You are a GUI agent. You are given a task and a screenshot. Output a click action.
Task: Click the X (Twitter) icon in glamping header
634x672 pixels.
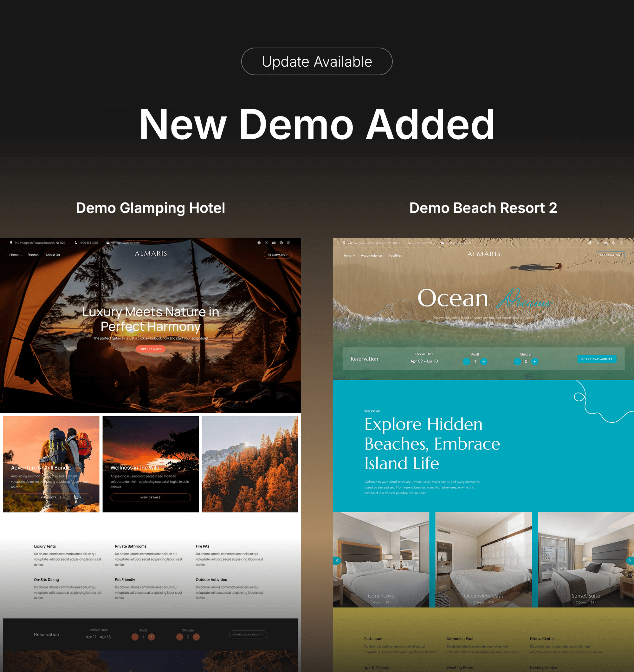[x=267, y=243]
